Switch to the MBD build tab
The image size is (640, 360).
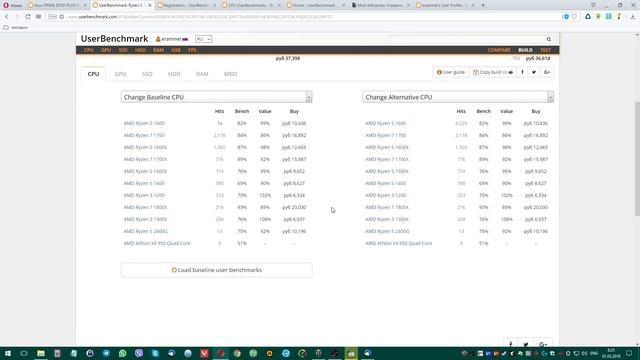[x=230, y=74]
